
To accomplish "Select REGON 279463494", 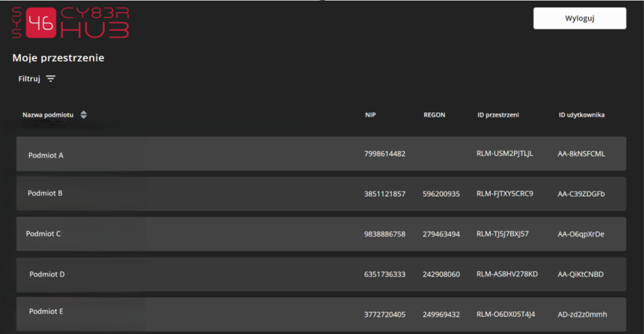I will 442,235.
